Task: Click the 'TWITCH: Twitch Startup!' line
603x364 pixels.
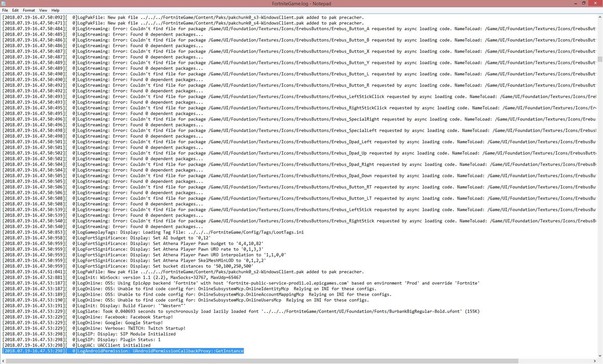Action: tap(94, 328)
